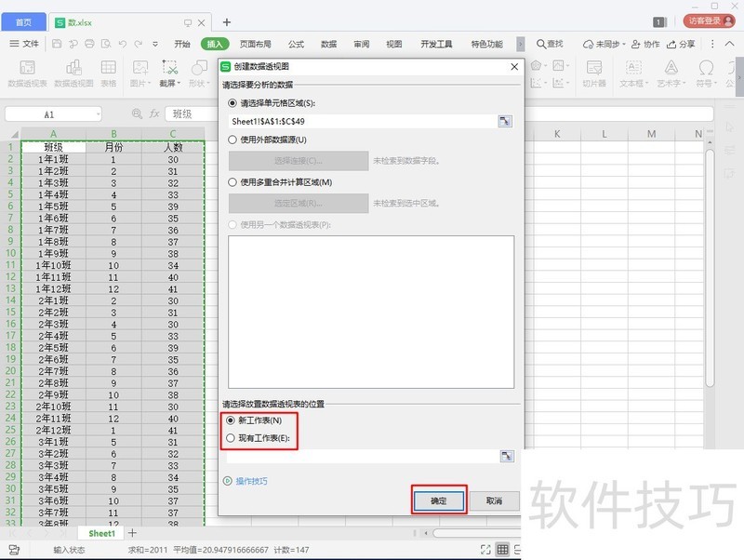Open the 查找 (Find) tool
Viewport: 744px width, 560px height.
554,43
